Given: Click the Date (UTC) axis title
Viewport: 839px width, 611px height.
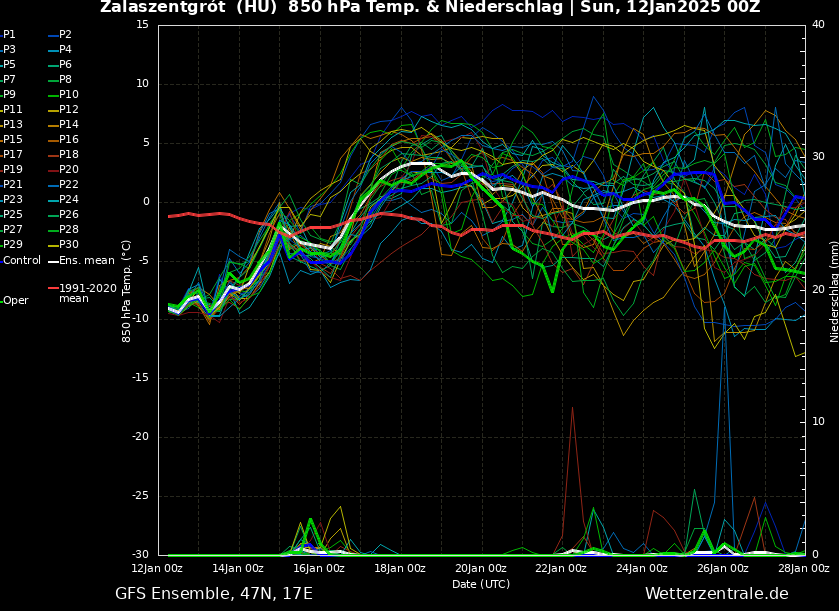Looking at the screenshot, I should coord(480,585).
